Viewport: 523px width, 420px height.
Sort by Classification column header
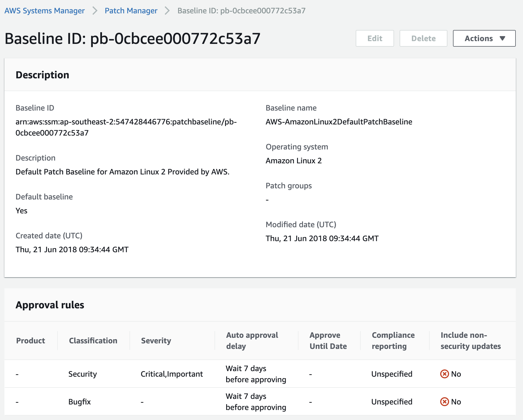pyautogui.click(x=93, y=341)
